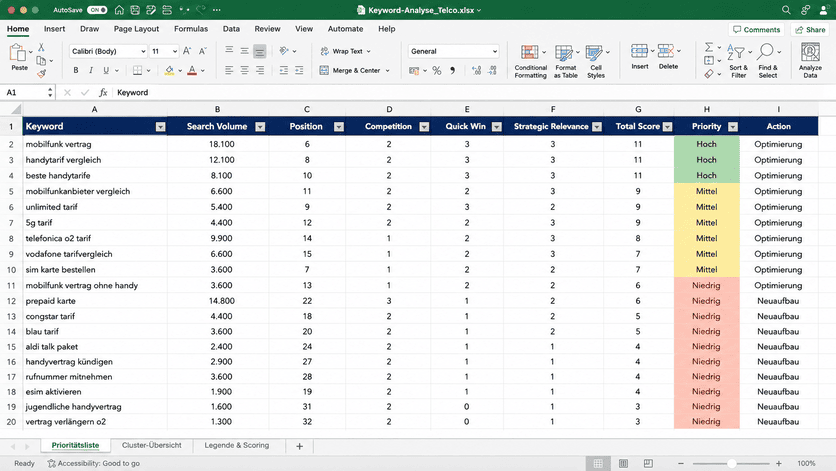
Task: Open Conditional Formatting
Action: pyautogui.click(x=530, y=61)
